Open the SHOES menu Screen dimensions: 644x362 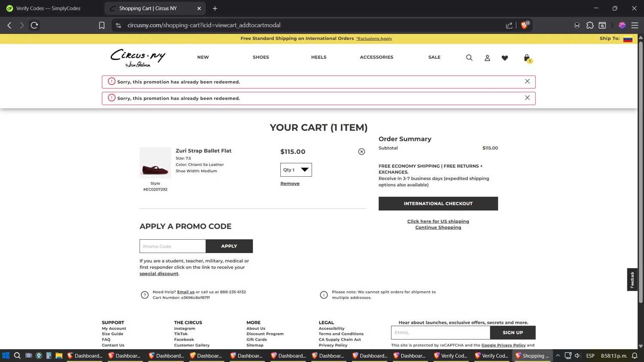(261, 57)
